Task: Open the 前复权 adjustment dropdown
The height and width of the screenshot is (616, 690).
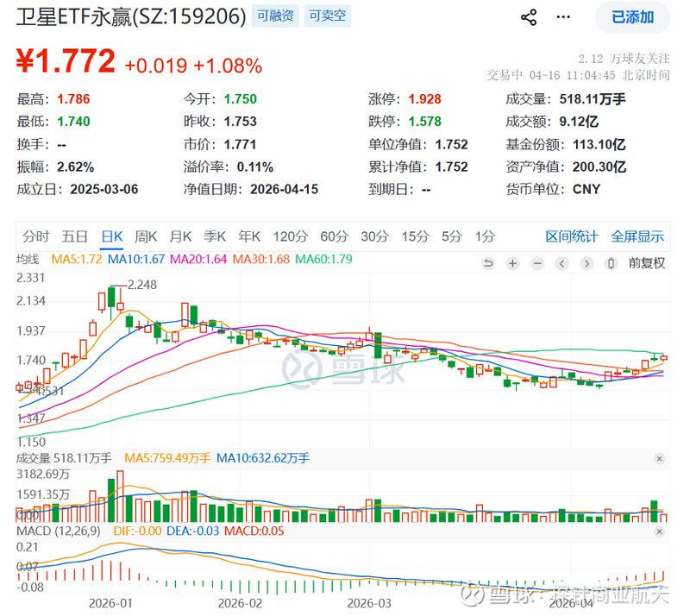Action: 646,263
